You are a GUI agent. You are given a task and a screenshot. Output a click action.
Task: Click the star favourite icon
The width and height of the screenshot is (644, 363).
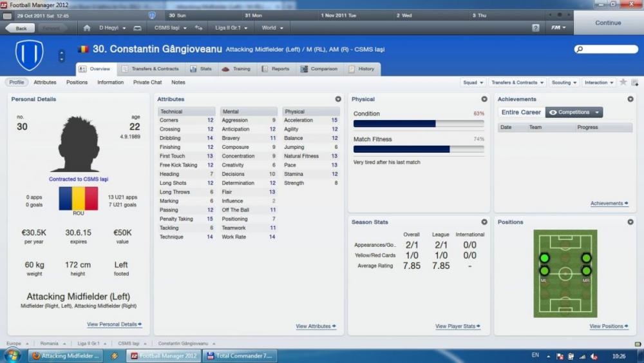623,83
